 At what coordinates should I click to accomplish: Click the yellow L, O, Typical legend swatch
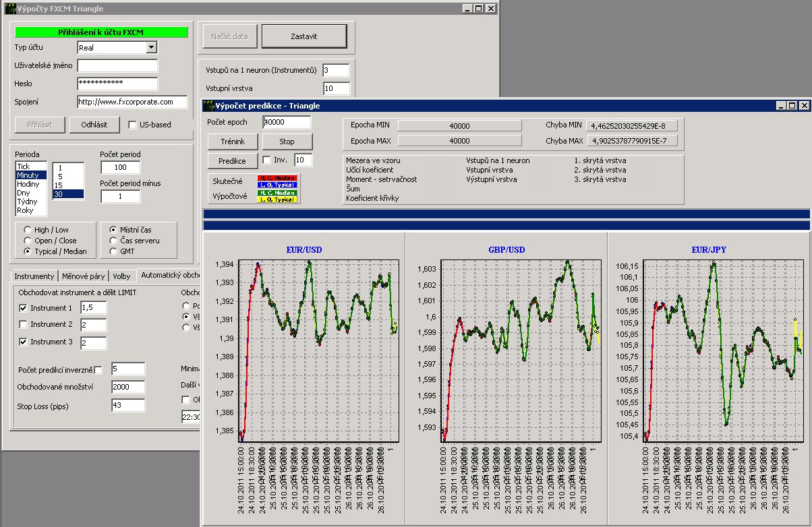277,200
